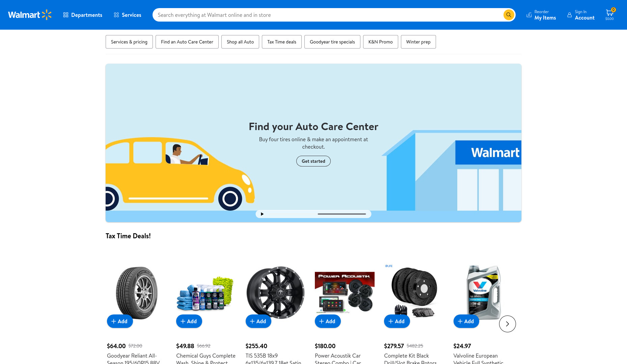Open Power Acoustik Car Stereo title
This screenshot has height=364, width=627.
tap(338, 359)
